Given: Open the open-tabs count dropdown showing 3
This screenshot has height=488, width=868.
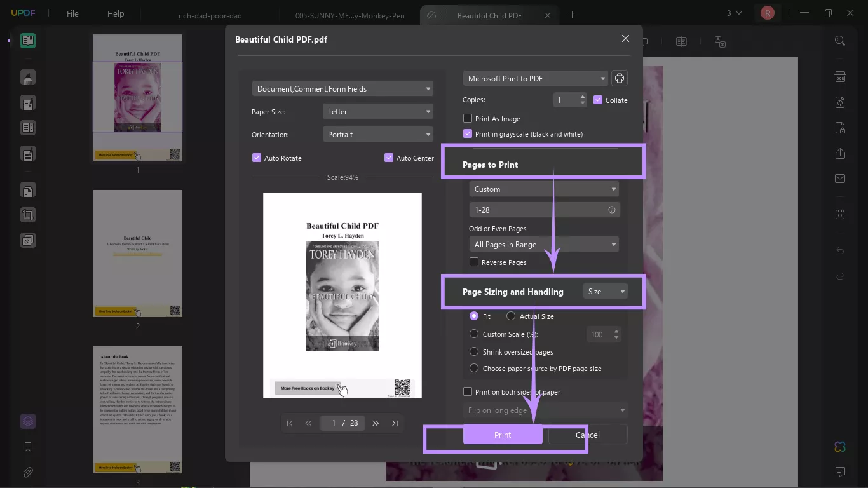Looking at the screenshot, I should pos(735,13).
